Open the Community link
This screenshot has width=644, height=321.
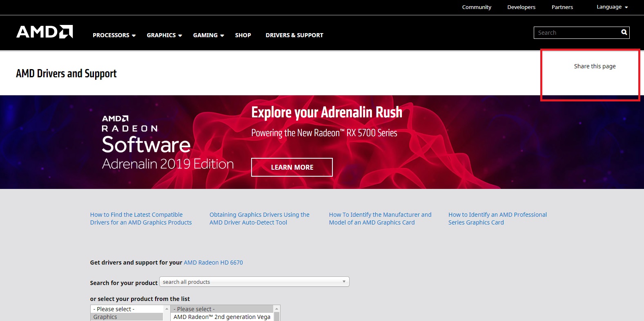[477, 7]
